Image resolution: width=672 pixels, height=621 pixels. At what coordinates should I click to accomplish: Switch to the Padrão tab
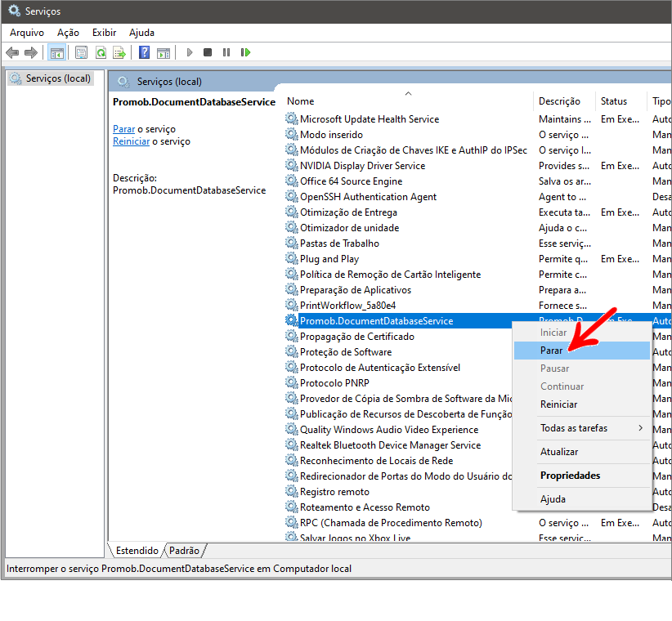coord(184,551)
